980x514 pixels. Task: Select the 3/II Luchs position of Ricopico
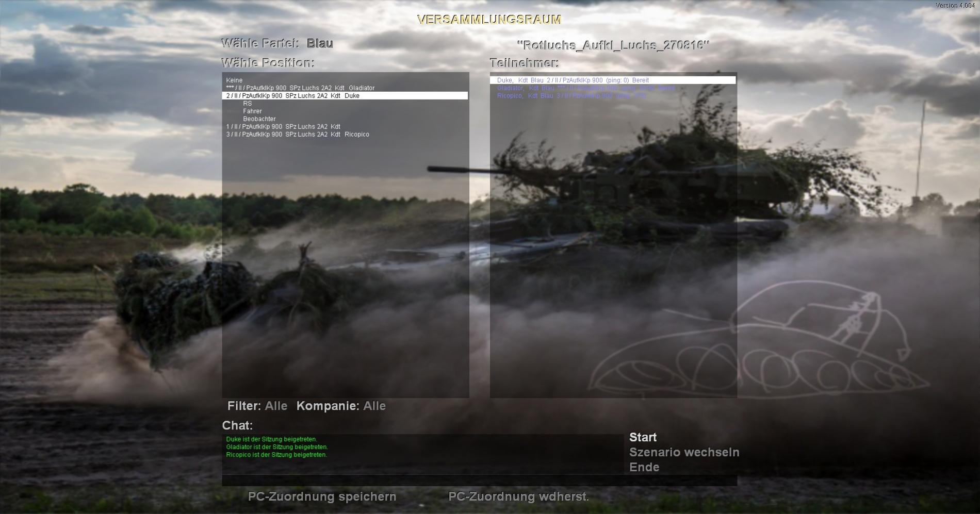298,135
